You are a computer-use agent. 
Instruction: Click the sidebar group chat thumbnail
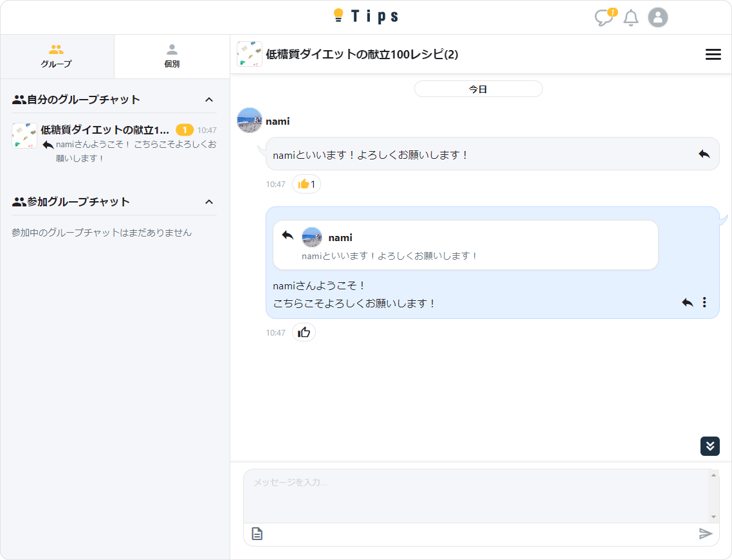tap(24, 135)
